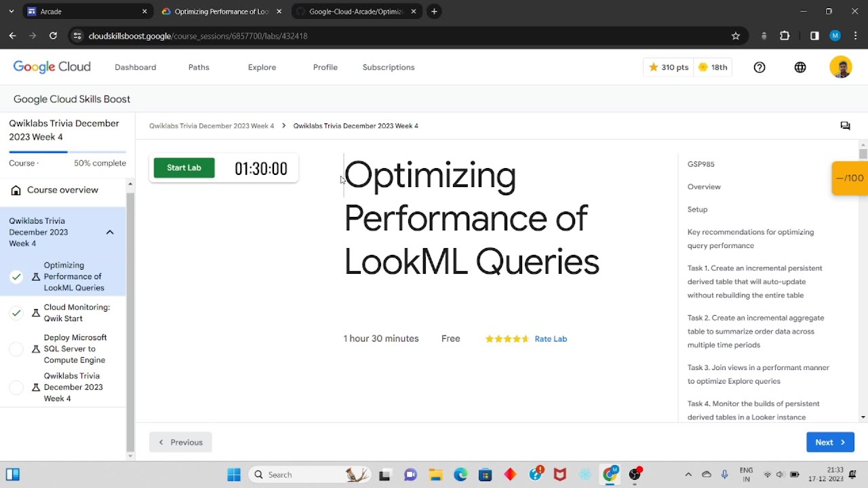Open Chrome extensions puzzle icon
The height and width of the screenshot is (488, 868).
tap(785, 36)
